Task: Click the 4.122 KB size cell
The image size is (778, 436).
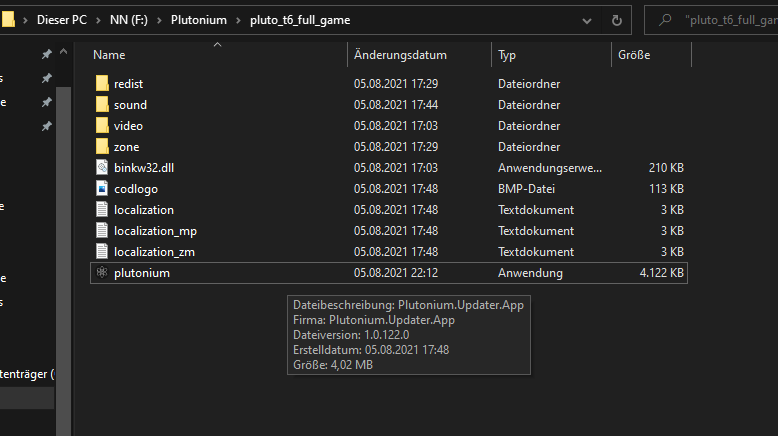Action: (x=661, y=273)
